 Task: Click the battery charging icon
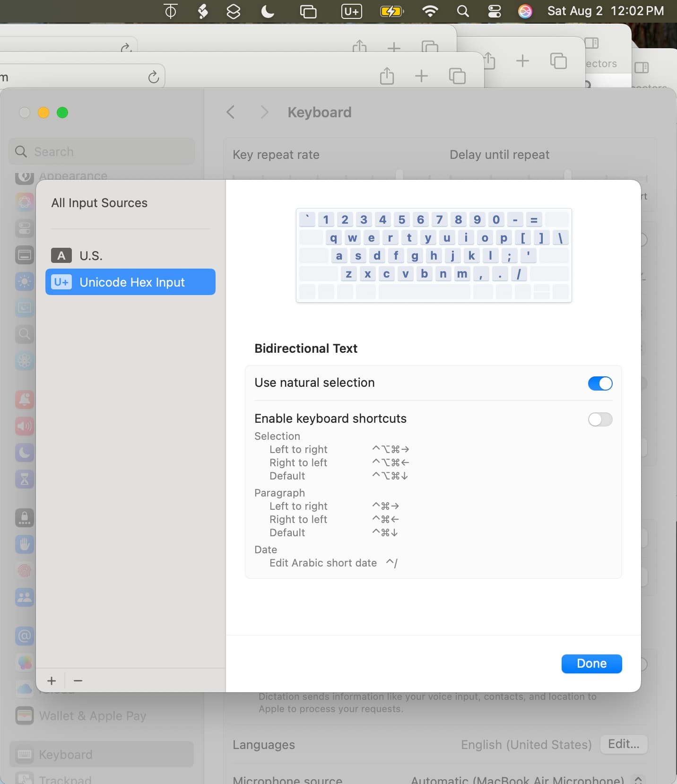pos(391,11)
